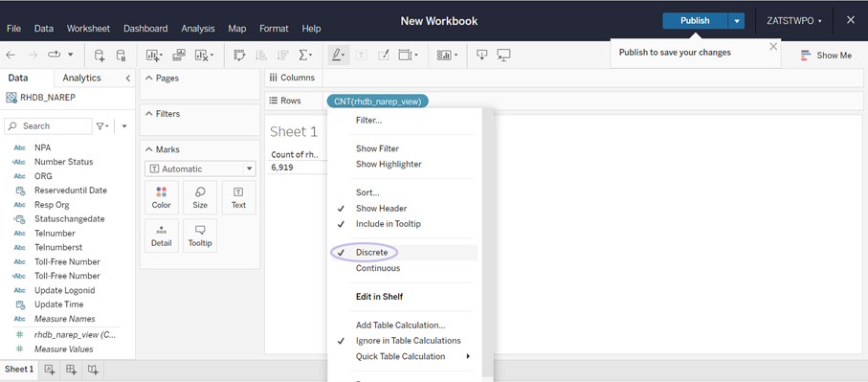Click the Sort Descending toolbar icon
This screenshot has height=382, width=868.
(x=282, y=55)
